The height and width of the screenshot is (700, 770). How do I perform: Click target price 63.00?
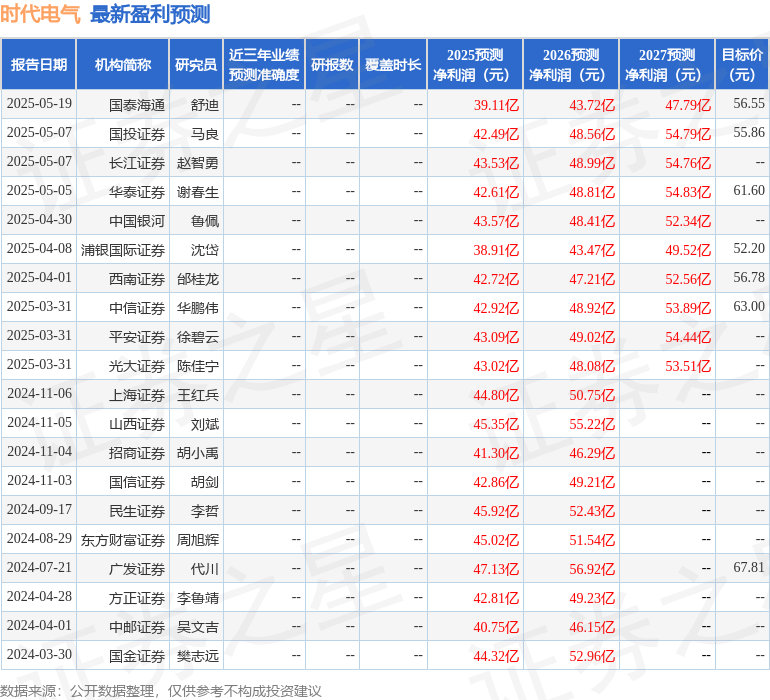pos(749,307)
